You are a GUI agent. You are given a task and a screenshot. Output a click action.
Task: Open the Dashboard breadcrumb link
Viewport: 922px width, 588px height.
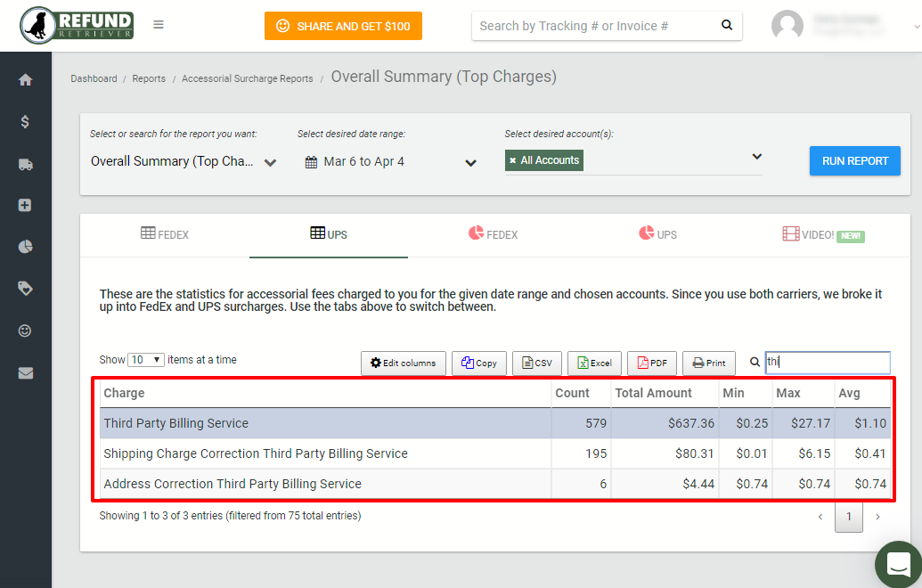click(x=94, y=78)
